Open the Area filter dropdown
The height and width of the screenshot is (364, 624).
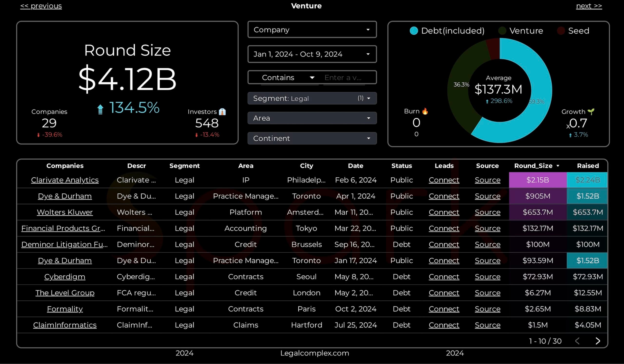(x=312, y=118)
